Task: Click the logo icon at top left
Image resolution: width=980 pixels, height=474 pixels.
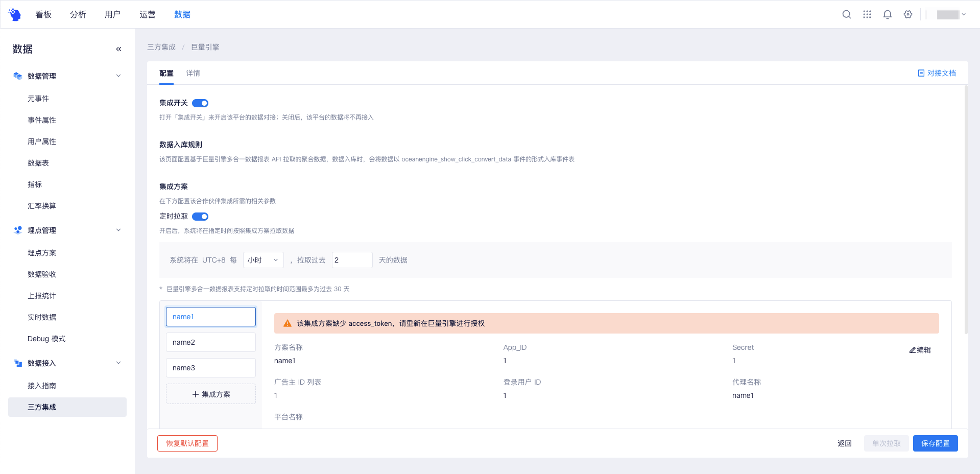Action: [x=15, y=14]
